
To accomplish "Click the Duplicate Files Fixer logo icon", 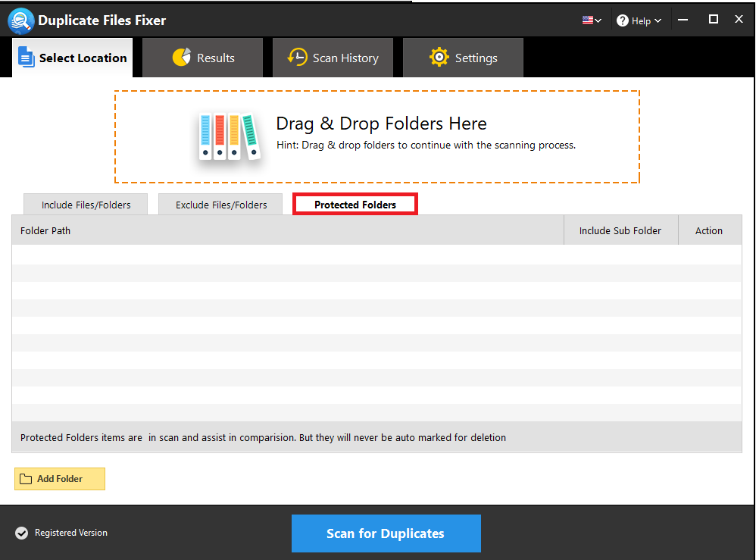I will coord(20,20).
